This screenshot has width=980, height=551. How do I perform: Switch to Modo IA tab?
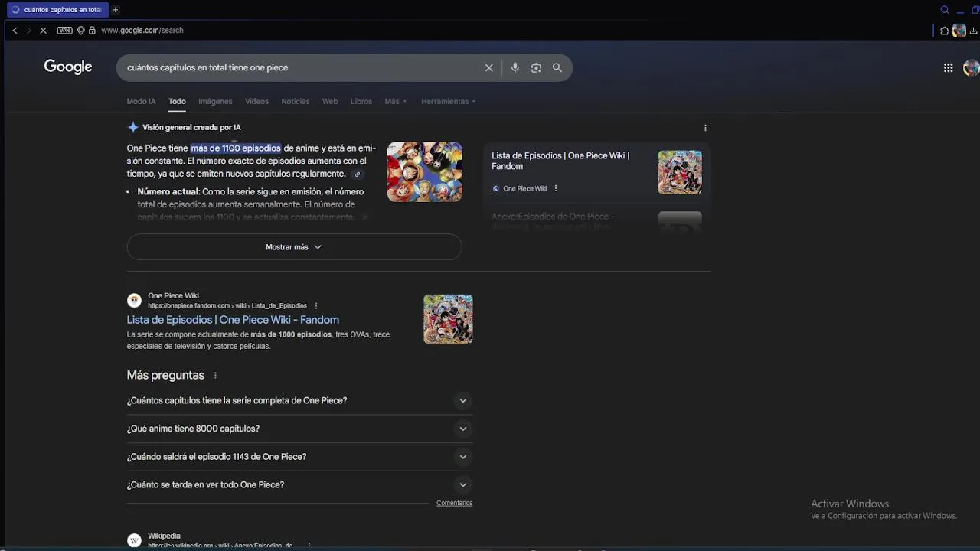141,102
